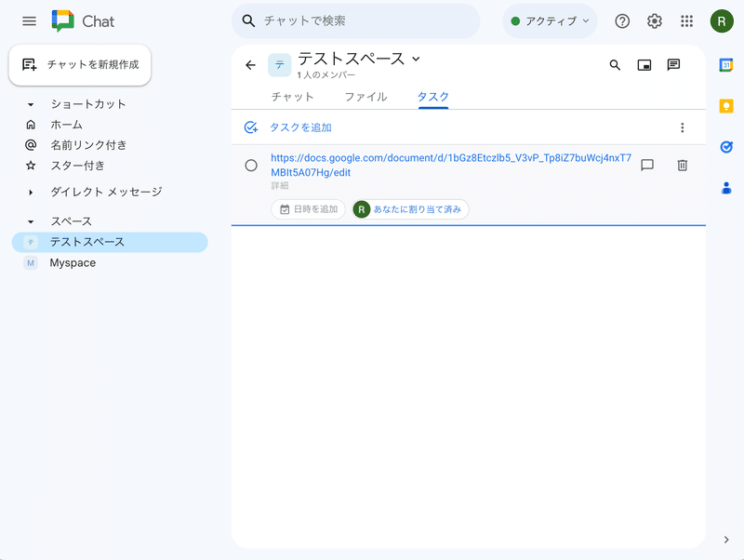Open Google Keep side panel

[x=726, y=106]
